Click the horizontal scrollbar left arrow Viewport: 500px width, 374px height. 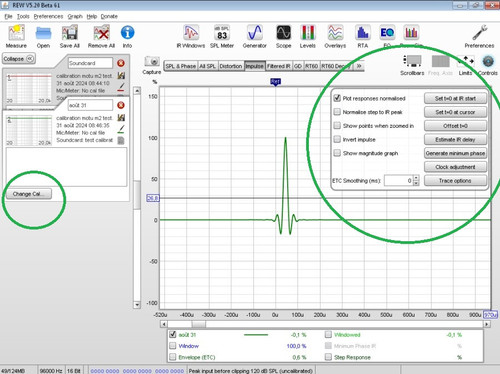pos(164,324)
